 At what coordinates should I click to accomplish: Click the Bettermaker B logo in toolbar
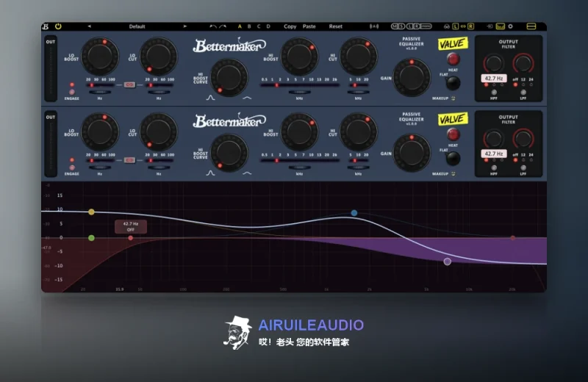(46, 26)
